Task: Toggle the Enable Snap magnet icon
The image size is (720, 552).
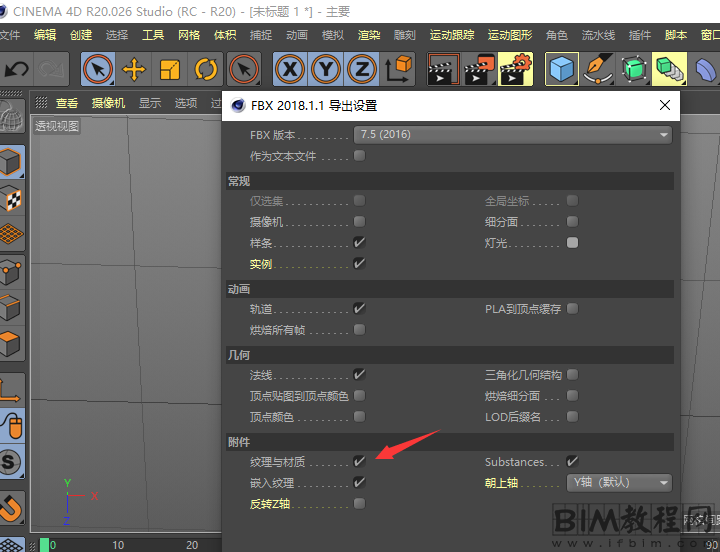Action: coord(11,507)
